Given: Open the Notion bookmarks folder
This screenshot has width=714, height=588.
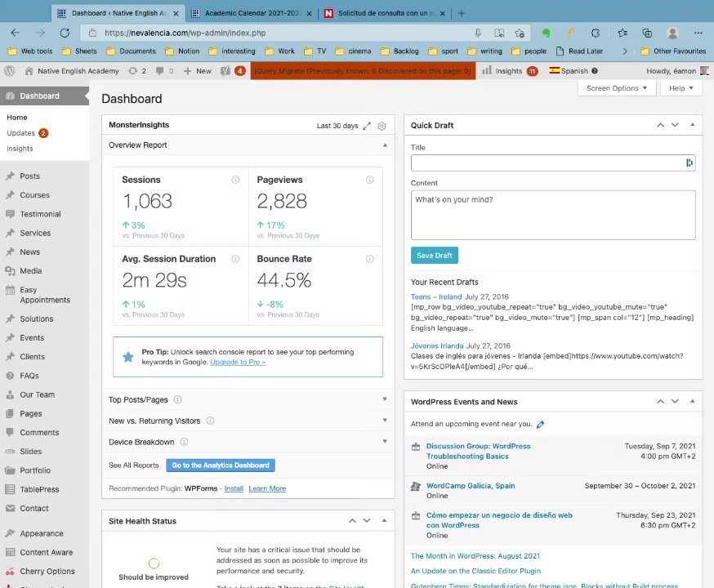Looking at the screenshot, I should tap(183, 51).
